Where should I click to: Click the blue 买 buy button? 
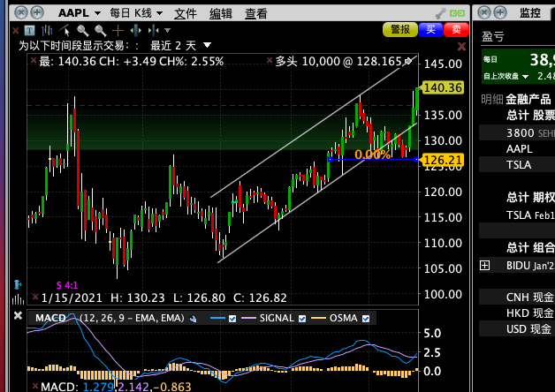pos(430,29)
